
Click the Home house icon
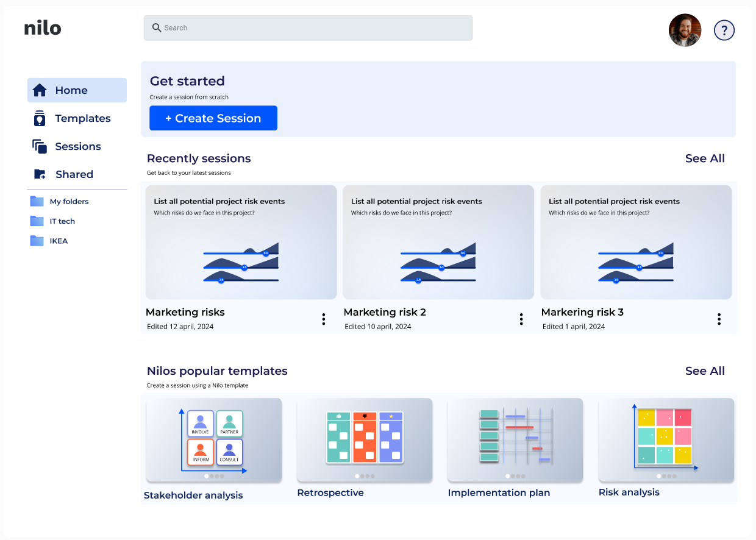pyautogui.click(x=40, y=90)
